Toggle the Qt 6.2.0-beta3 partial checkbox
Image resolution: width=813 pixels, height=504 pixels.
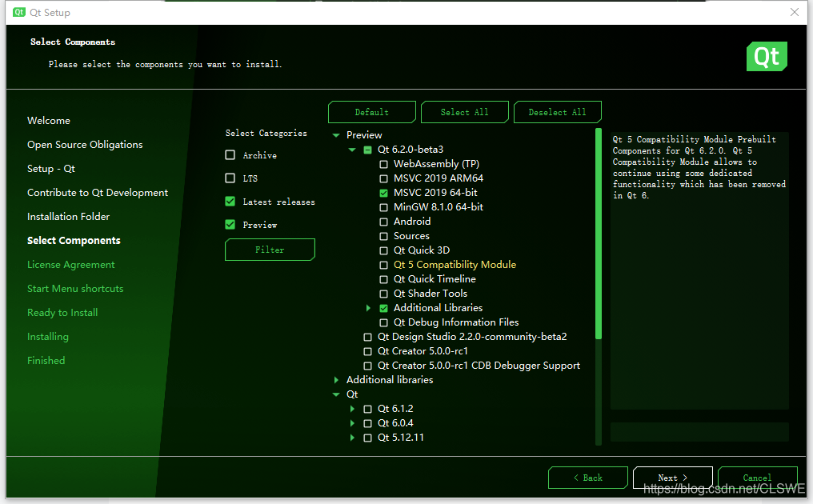coord(367,150)
